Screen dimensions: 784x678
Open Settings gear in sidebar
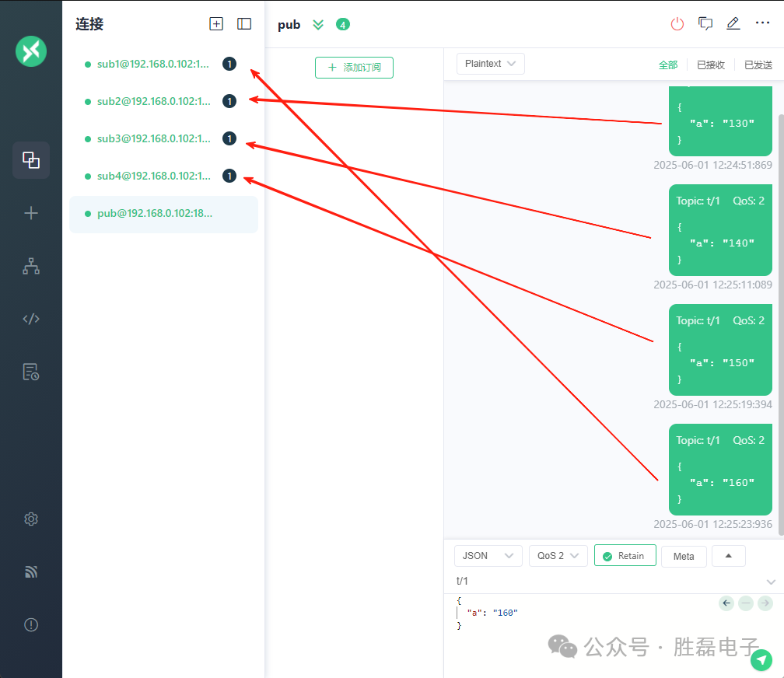tap(31, 519)
